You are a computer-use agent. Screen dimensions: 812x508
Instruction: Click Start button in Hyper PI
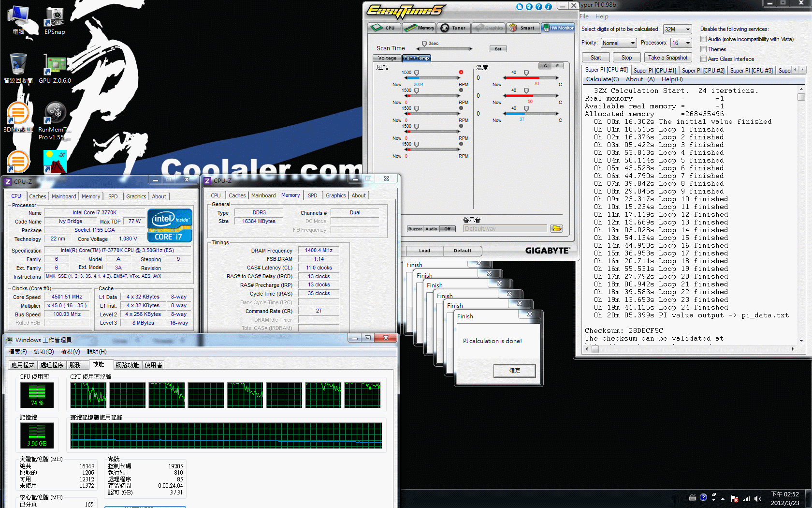click(595, 58)
